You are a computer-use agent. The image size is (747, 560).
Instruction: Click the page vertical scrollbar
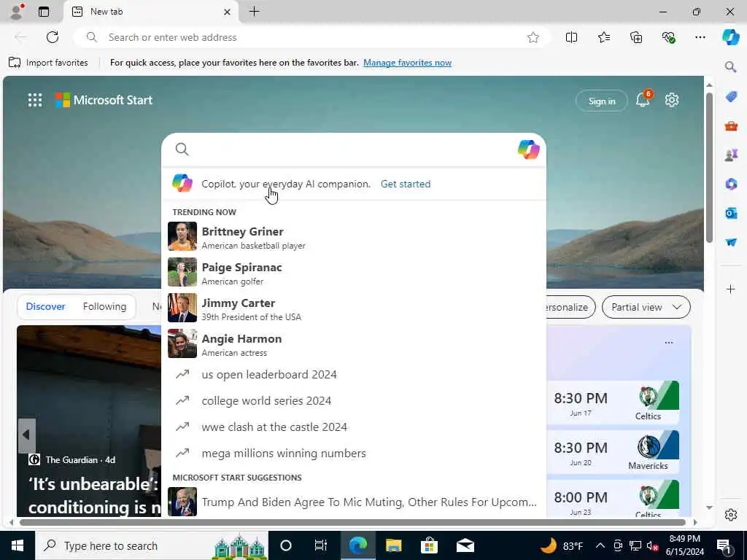pos(709,168)
